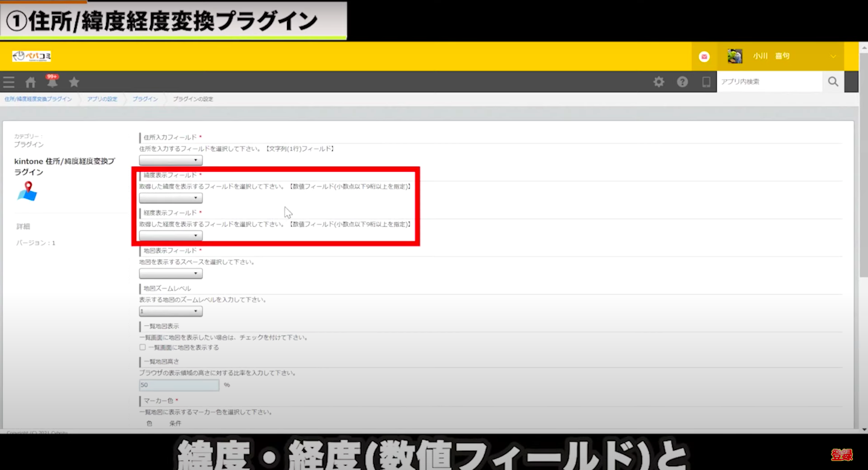The height and width of the screenshot is (470, 868).
Task: Click the mobile view phone icon
Action: [706, 82]
